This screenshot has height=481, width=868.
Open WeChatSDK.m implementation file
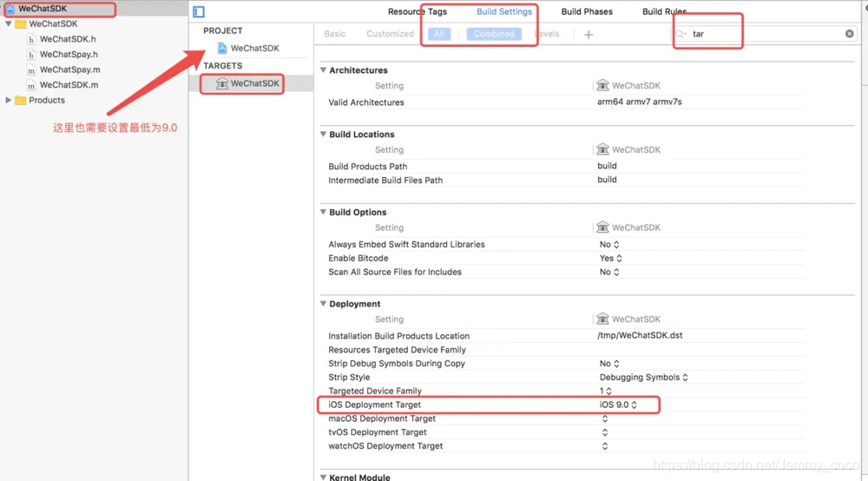point(69,85)
